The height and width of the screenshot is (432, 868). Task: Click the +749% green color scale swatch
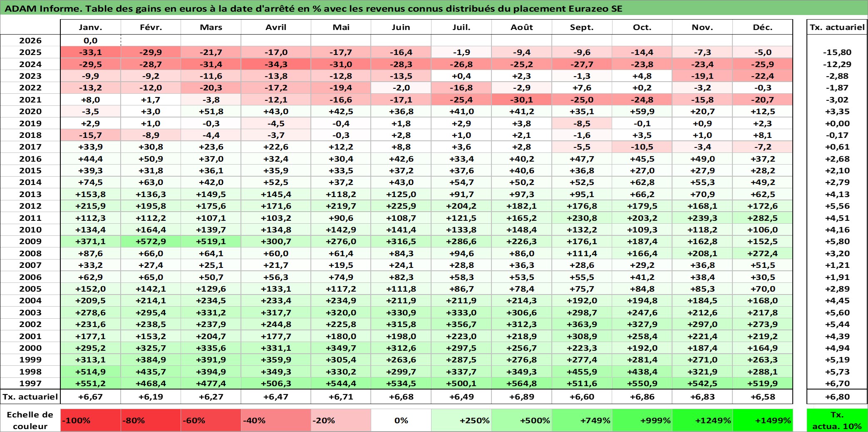582,420
